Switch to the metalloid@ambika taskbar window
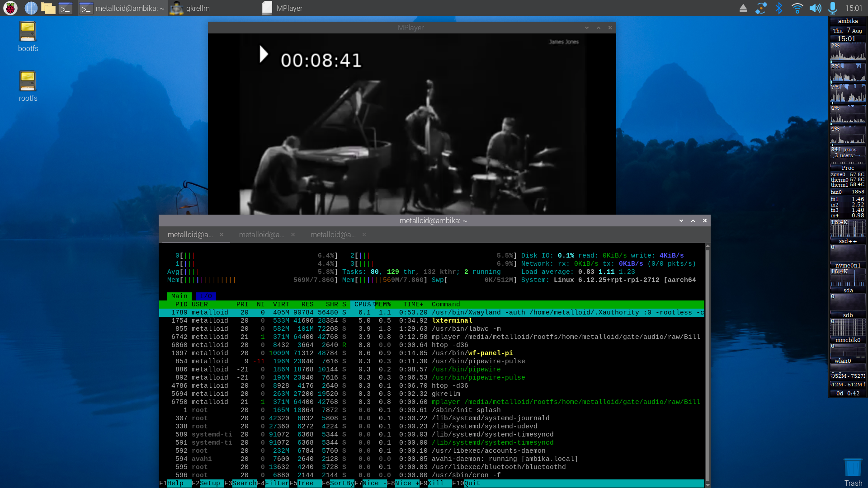This screenshot has width=868, height=488. (122, 8)
